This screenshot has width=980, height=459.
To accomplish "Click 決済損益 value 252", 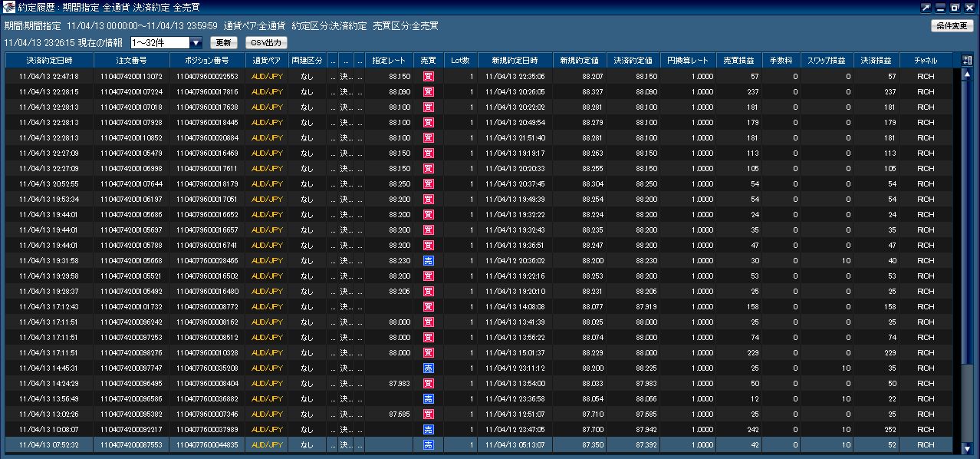I will [876, 430].
